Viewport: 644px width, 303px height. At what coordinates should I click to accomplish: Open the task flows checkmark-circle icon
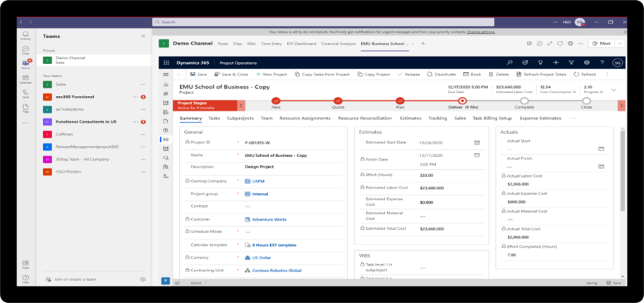[525, 63]
